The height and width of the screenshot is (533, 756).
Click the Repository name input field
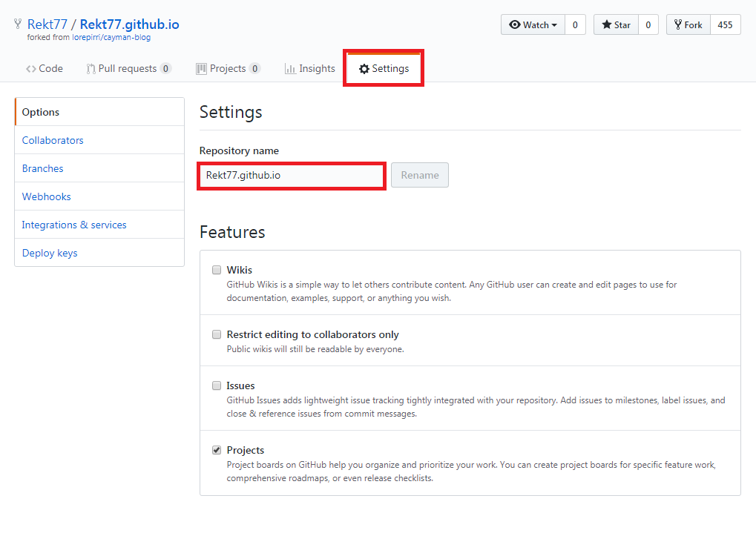click(292, 176)
